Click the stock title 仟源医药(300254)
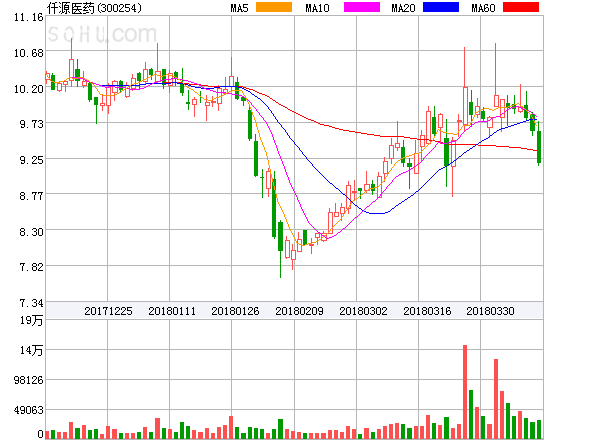 pyautogui.click(x=94, y=8)
